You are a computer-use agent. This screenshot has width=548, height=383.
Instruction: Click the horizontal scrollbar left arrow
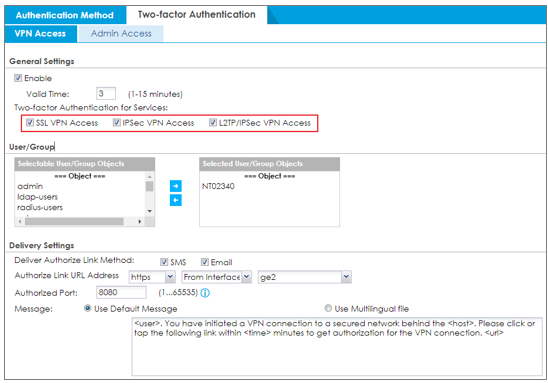[20, 222]
